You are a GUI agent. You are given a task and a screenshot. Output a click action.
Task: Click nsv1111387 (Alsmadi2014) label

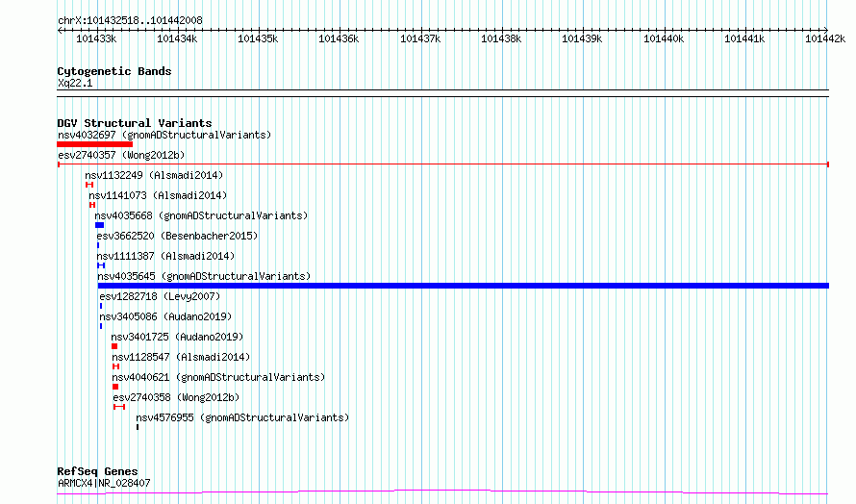[x=166, y=256]
